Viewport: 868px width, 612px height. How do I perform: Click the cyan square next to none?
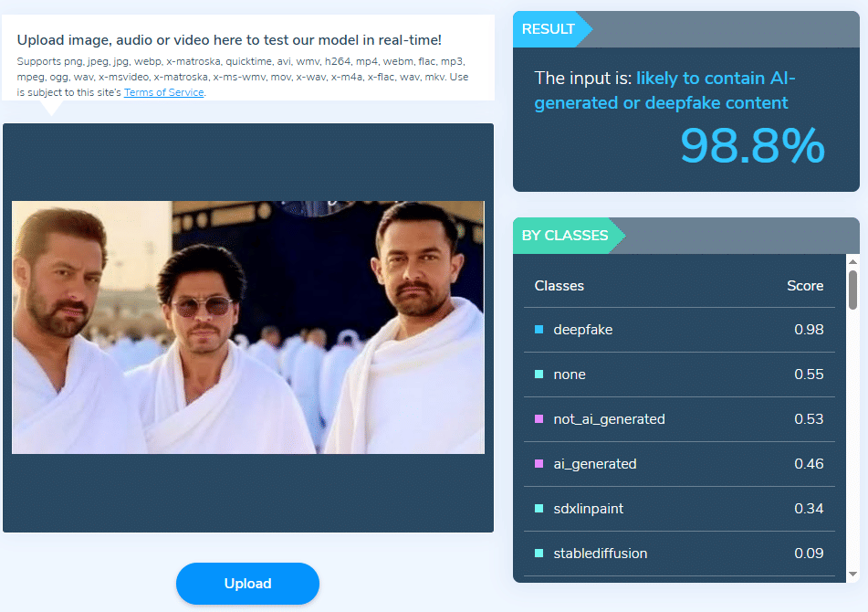tap(539, 375)
